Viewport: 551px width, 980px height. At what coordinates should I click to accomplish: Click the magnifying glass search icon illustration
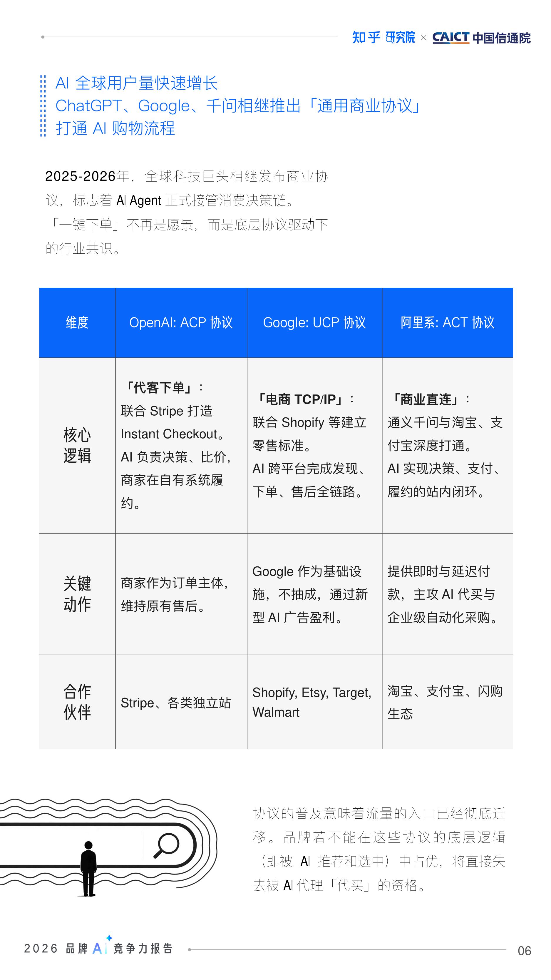coord(166,846)
